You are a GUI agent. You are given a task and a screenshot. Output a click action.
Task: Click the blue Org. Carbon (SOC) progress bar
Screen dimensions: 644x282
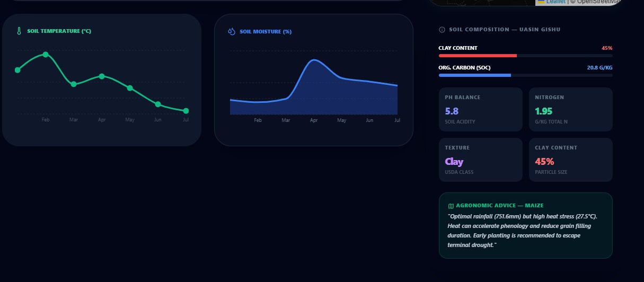[x=475, y=75]
